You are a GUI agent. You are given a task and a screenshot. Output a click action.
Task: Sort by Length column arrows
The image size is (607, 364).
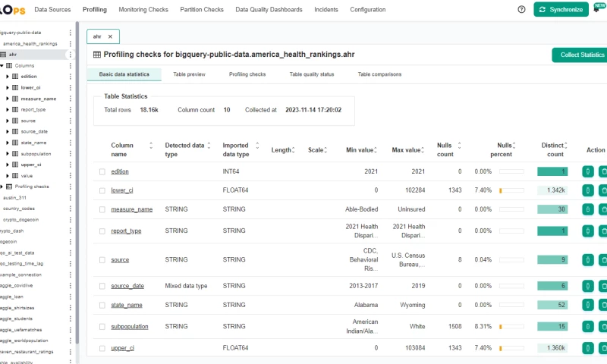(293, 149)
